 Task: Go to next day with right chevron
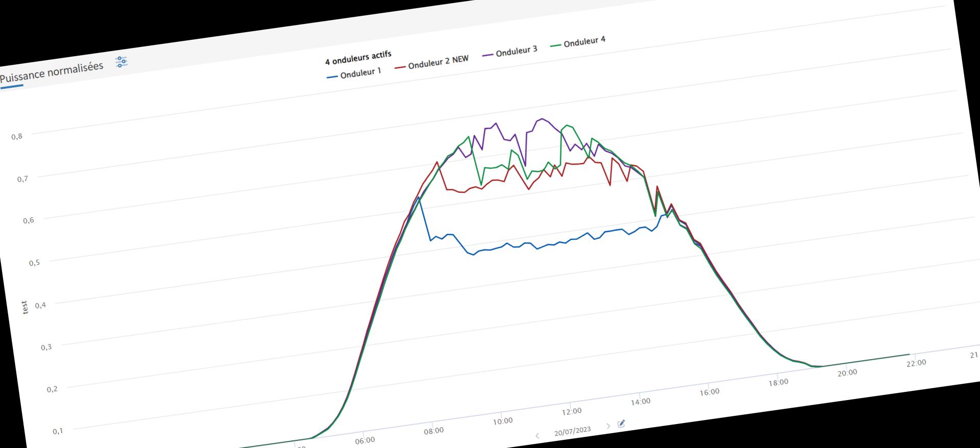click(608, 426)
